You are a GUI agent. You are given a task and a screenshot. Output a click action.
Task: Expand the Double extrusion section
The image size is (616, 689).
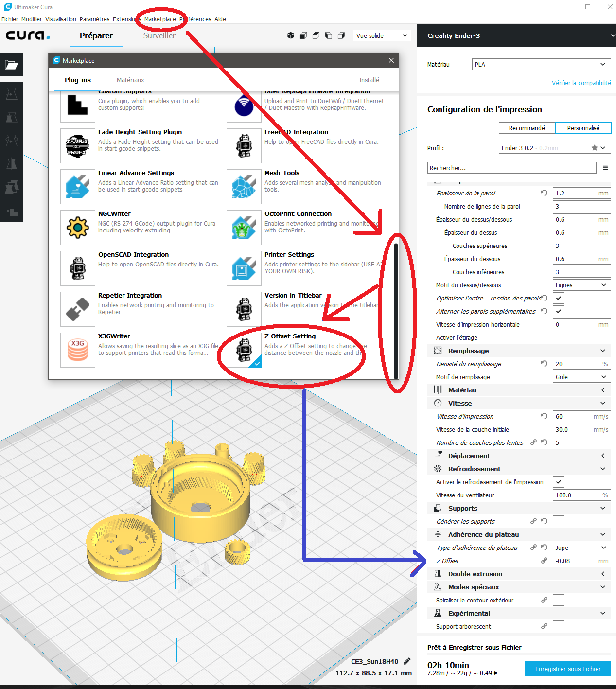[519, 574]
